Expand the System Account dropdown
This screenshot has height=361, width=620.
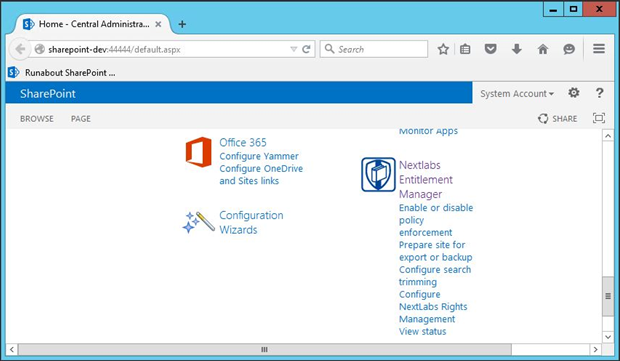pos(517,94)
